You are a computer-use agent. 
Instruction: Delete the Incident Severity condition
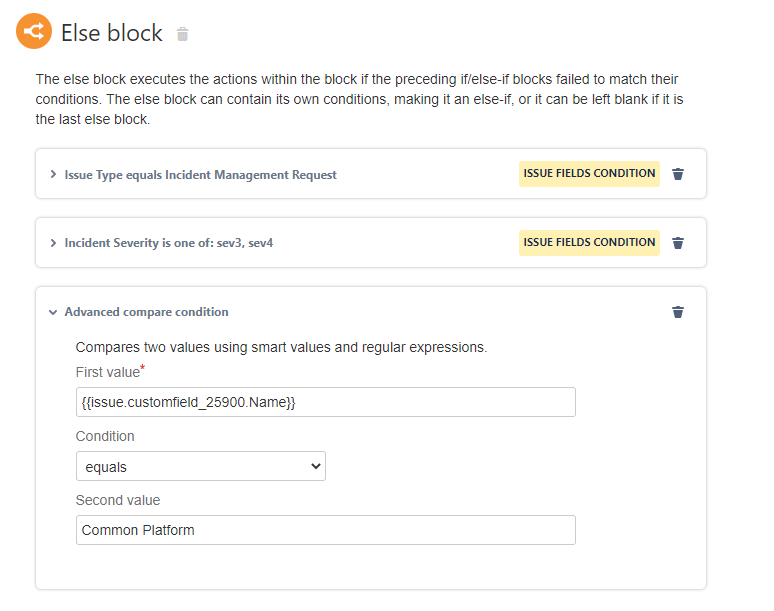(678, 242)
